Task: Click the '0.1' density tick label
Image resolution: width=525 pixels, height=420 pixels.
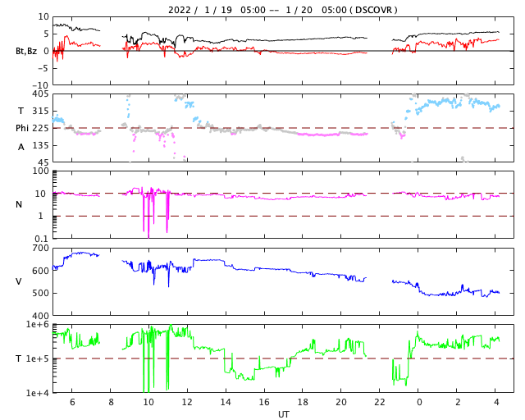Action: pos(42,239)
